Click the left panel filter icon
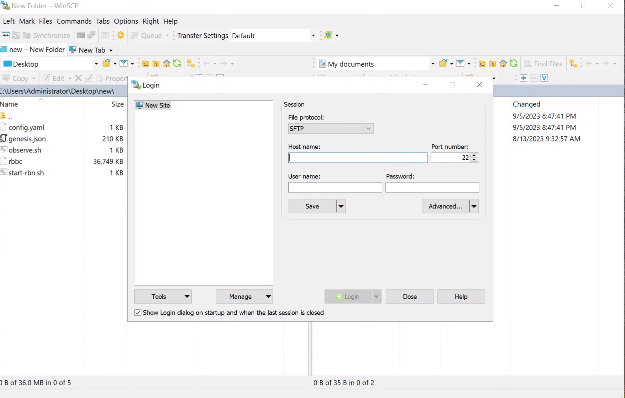 pos(124,63)
